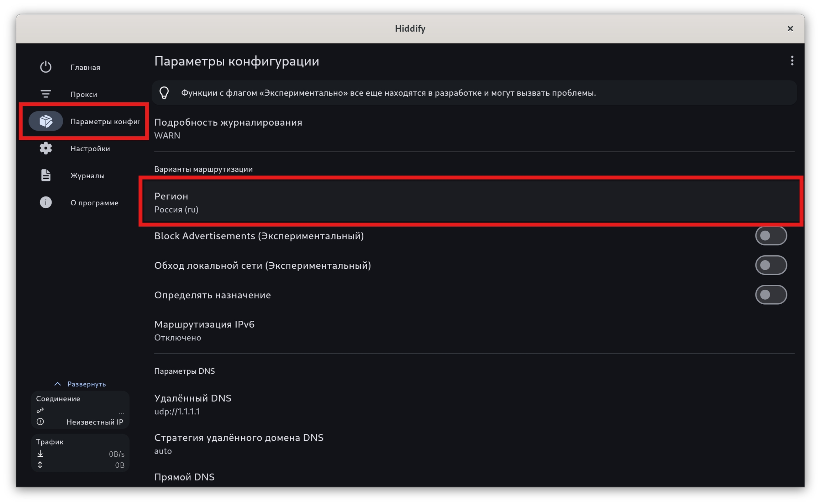
Task: Click the Прокси filter icon
Action: pos(46,94)
